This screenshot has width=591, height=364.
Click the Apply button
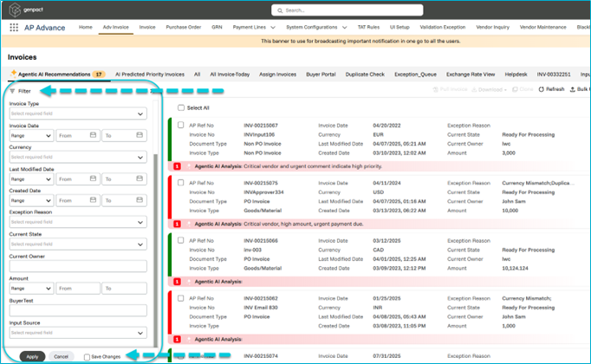tap(32, 356)
